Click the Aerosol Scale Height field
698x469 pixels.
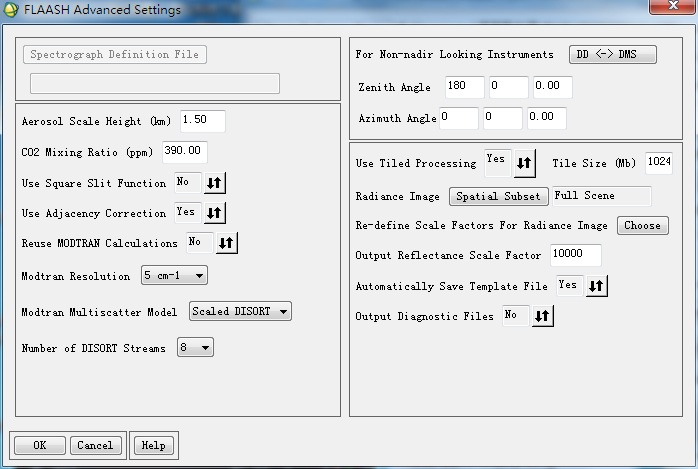202,121
